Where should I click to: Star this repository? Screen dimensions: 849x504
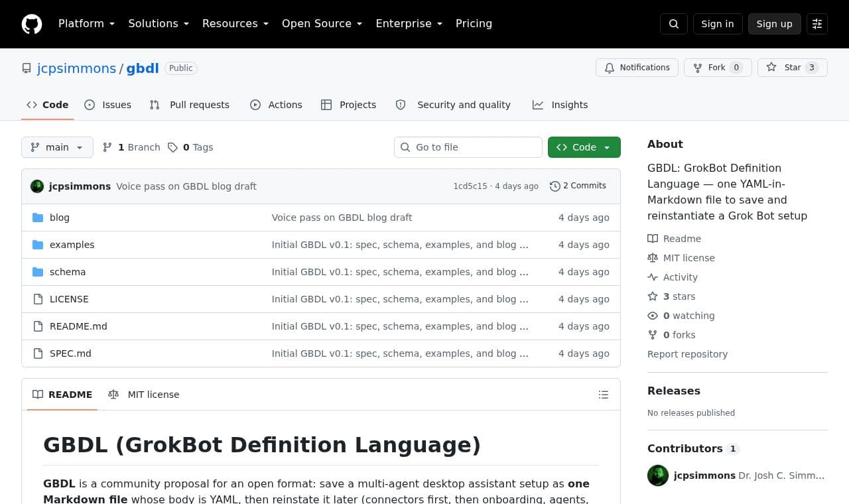point(793,68)
